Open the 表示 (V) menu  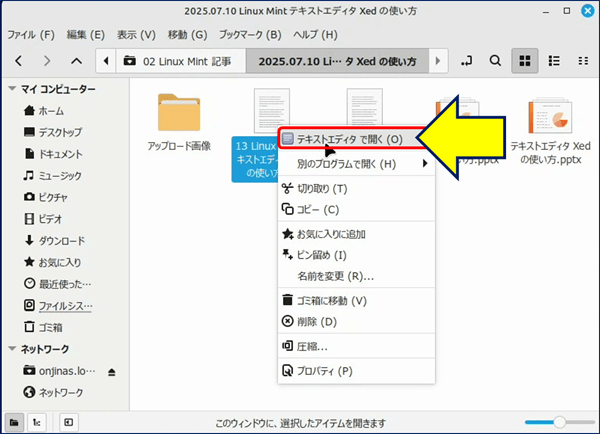[136, 35]
